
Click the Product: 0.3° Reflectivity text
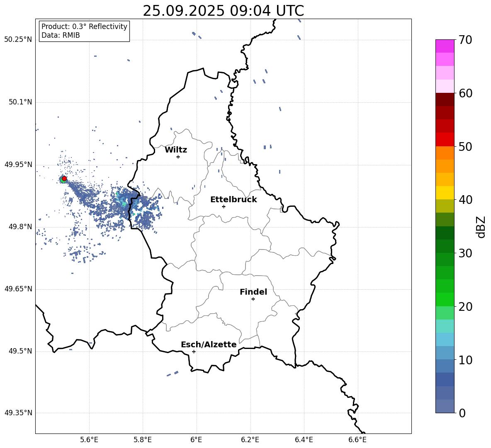[x=84, y=26]
